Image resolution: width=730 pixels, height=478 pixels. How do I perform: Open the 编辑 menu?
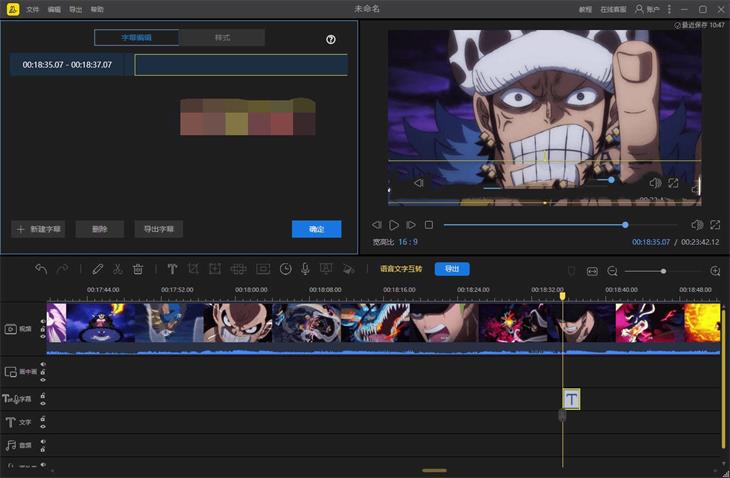(54, 9)
